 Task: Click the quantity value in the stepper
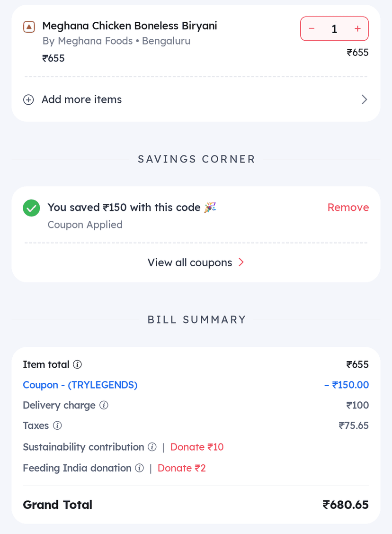334,29
